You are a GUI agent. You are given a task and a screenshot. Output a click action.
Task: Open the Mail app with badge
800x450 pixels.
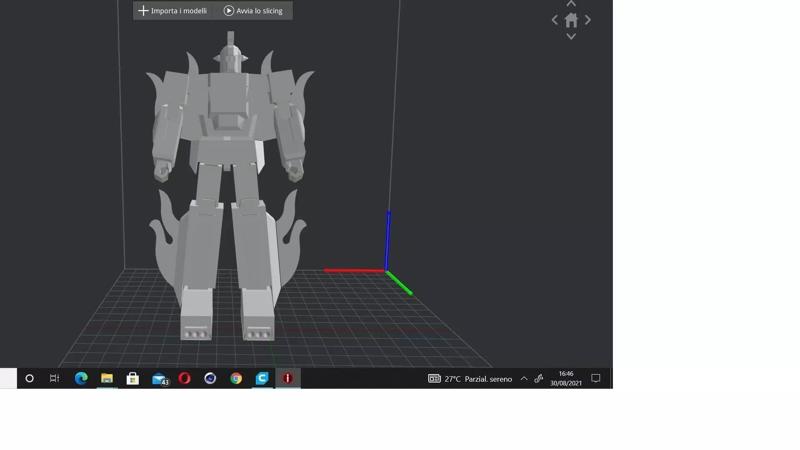coord(159,378)
